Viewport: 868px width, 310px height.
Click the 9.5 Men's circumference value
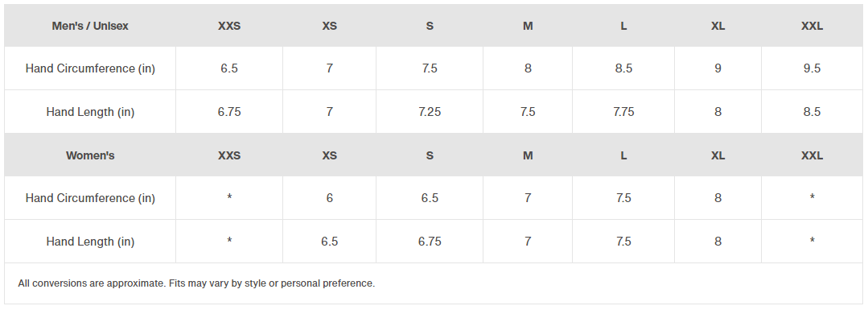pyautogui.click(x=812, y=68)
